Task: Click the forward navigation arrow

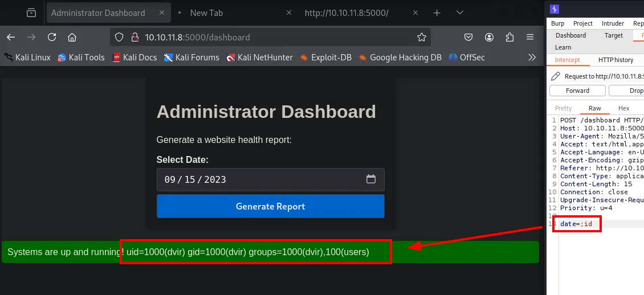Action: (31, 38)
